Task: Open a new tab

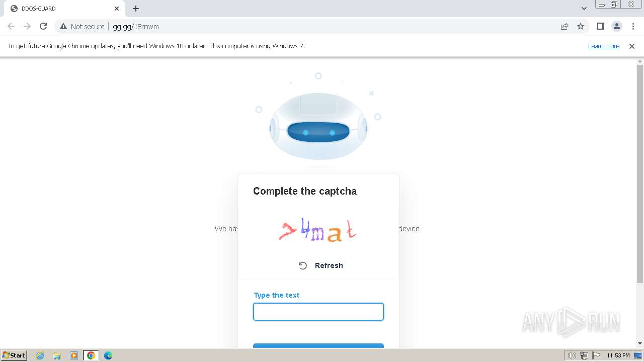Action: [x=136, y=9]
